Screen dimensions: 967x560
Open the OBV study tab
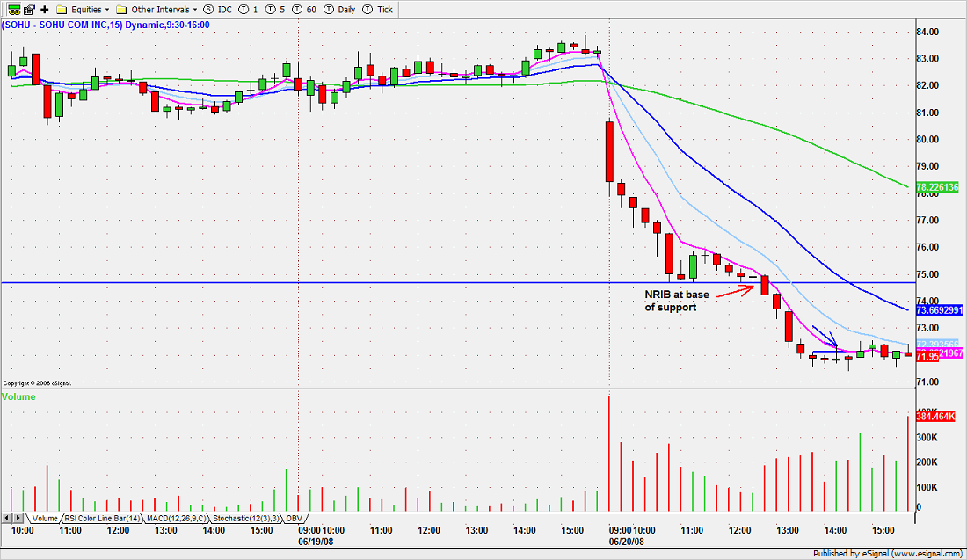(x=294, y=518)
